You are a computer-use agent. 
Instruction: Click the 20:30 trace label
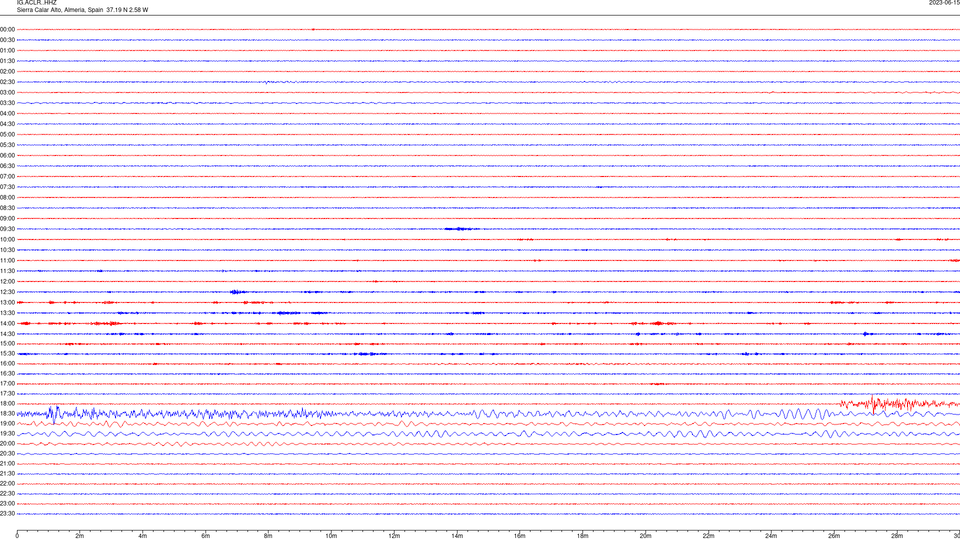pyautogui.click(x=7, y=454)
